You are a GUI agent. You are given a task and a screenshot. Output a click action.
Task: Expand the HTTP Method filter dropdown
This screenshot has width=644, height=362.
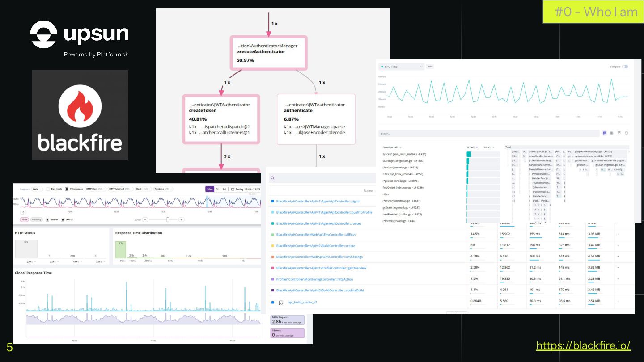pyautogui.click(x=121, y=189)
